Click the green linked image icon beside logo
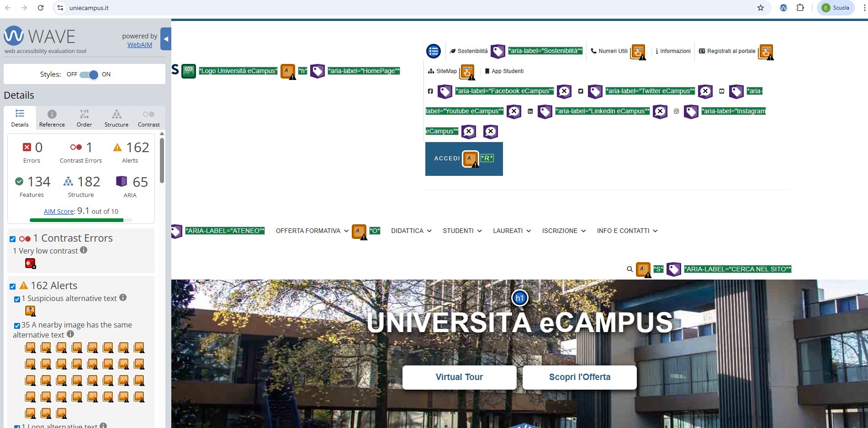This screenshot has width=868, height=428. 189,71
